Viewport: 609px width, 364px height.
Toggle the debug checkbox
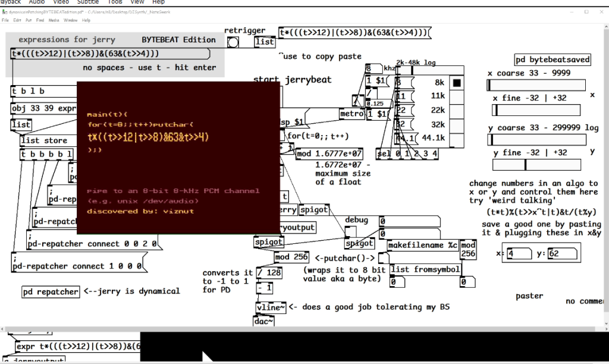coord(350,231)
